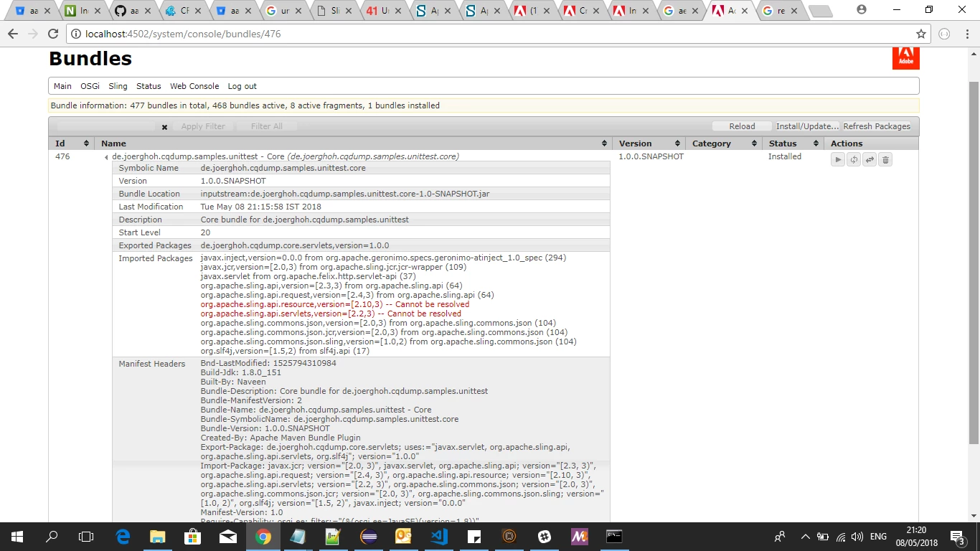Viewport: 980px width, 551px height.
Task: Open the Main menu
Action: tap(62, 86)
